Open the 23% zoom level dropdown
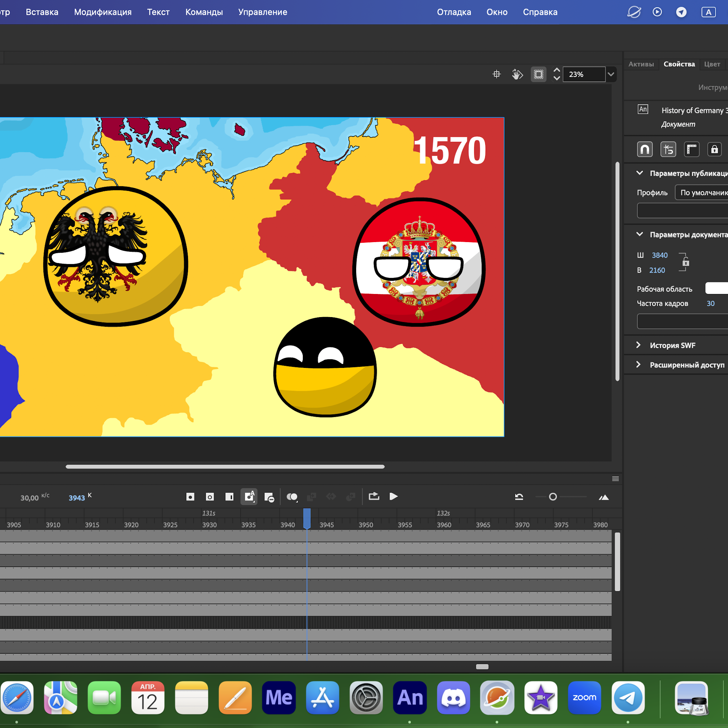 point(610,74)
